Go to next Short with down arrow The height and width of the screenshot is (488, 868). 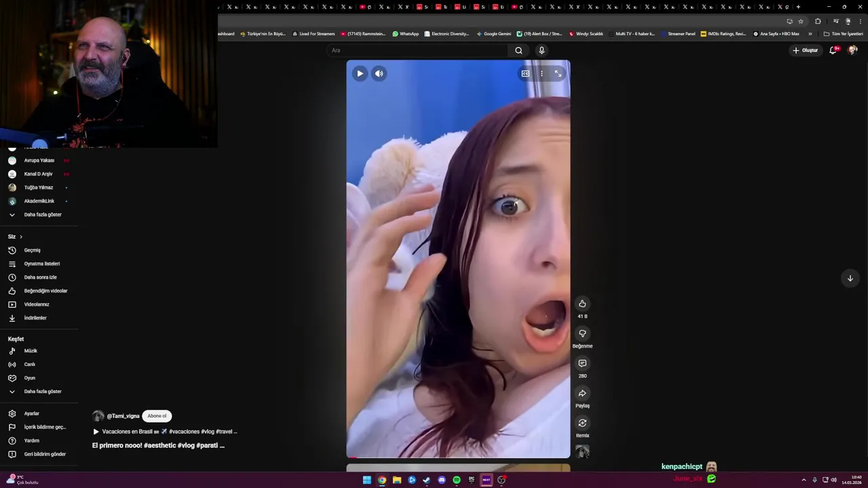(850, 278)
